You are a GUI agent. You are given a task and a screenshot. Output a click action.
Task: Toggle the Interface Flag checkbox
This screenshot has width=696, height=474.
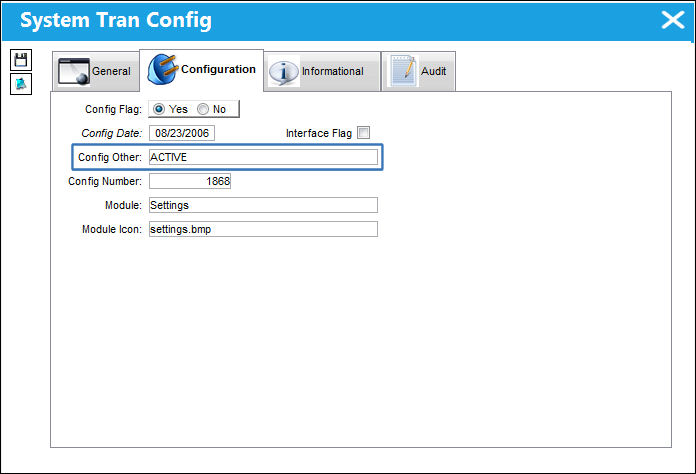tap(364, 132)
